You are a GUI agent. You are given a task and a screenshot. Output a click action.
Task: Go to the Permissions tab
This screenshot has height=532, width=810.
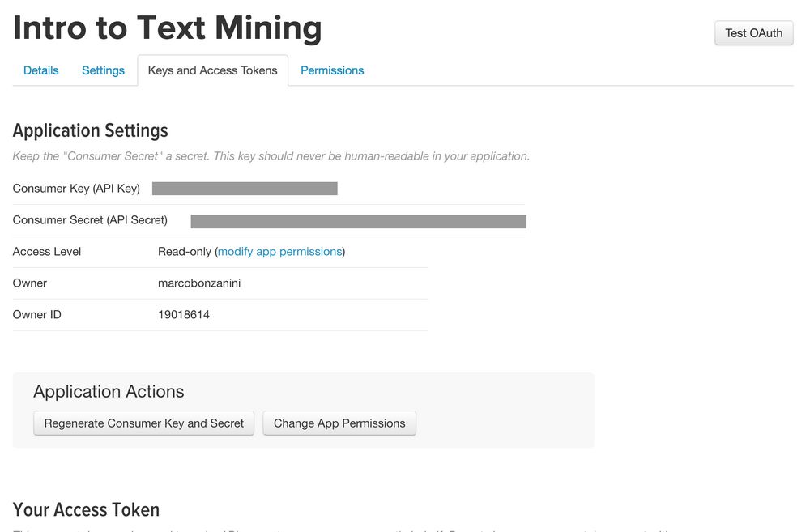pyautogui.click(x=332, y=70)
